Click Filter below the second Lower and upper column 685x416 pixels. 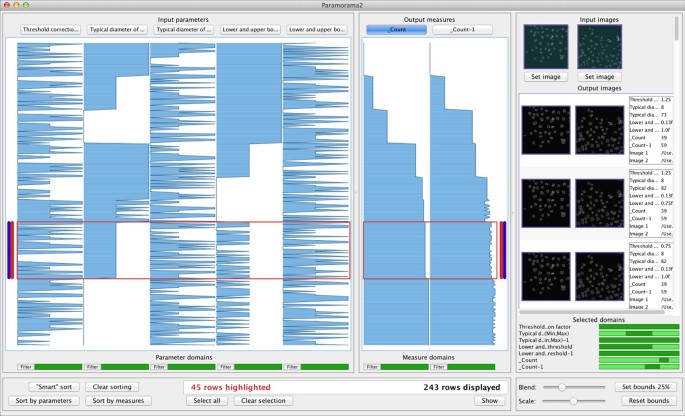(292, 367)
